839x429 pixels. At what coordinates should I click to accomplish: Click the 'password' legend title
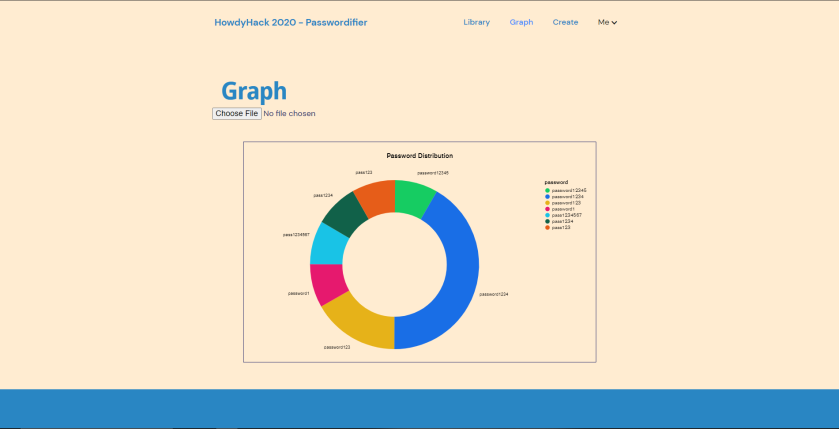556,182
